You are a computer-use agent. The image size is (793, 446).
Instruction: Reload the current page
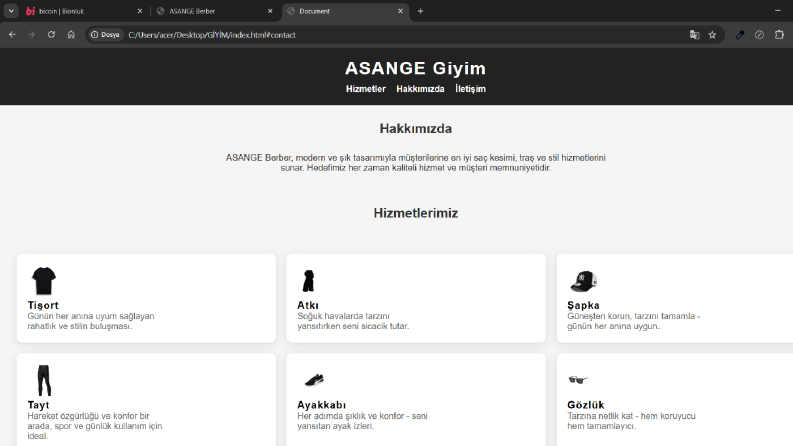tap(51, 35)
